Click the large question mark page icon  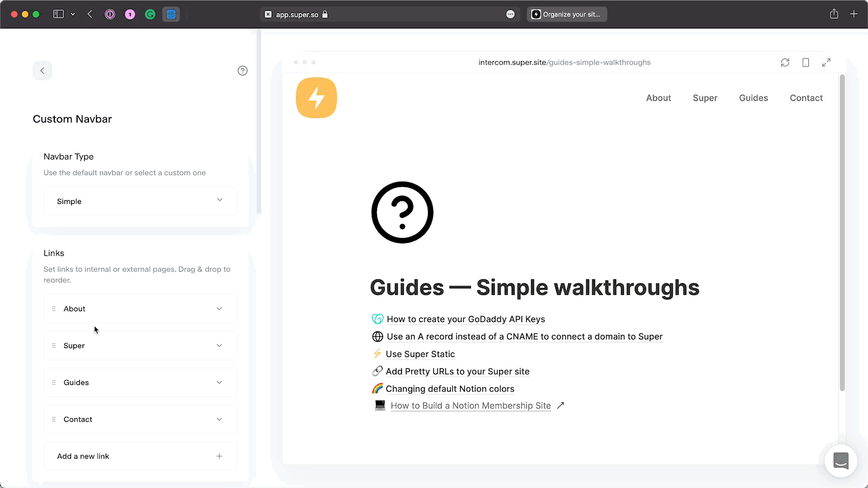click(403, 213)
